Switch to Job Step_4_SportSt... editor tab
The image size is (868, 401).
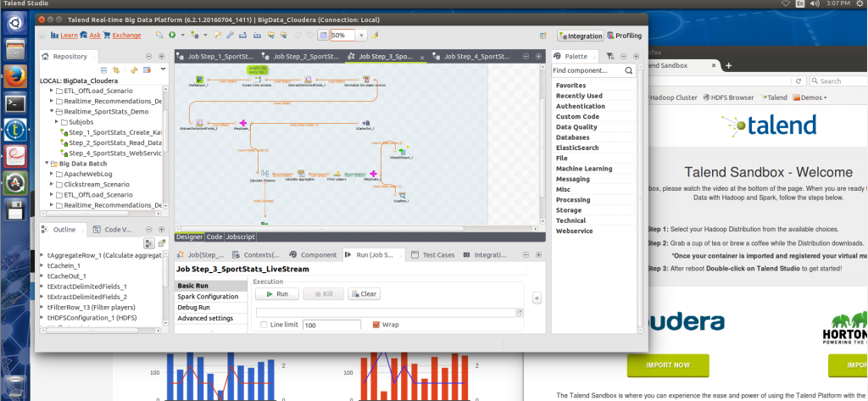point(473,56)
